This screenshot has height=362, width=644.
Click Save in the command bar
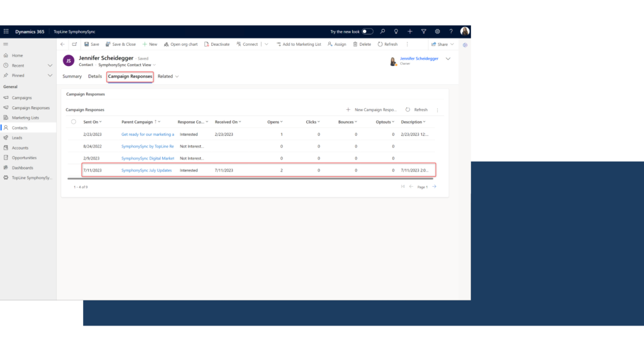tap(92, 44)
